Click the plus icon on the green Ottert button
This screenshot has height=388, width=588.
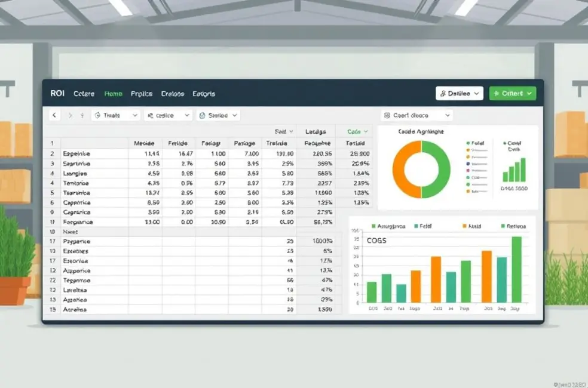[x=496, y=94]
